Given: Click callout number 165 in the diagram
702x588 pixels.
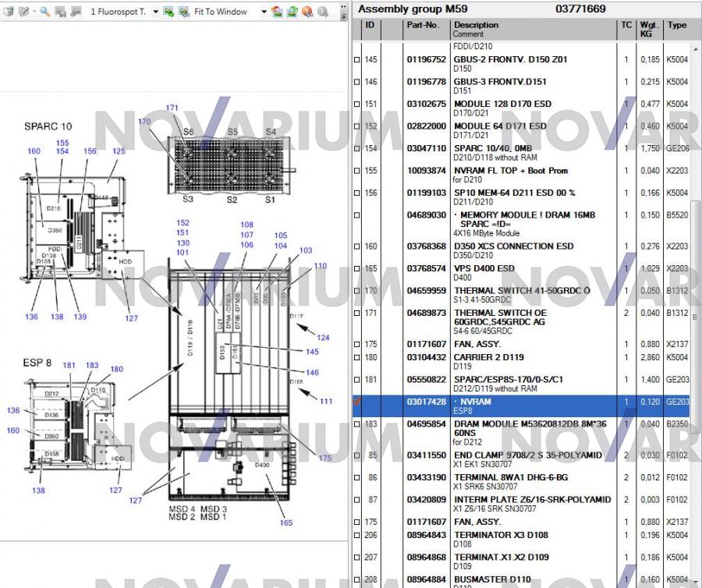Looking at the screenshot, I should pyautogui.click(x=286, y=522).
